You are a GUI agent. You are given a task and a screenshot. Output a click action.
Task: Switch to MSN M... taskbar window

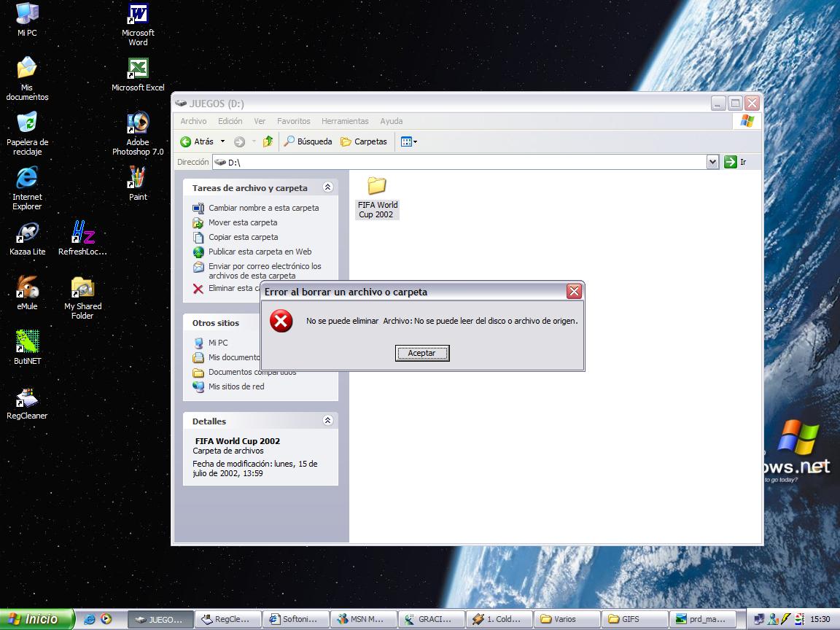364,619
